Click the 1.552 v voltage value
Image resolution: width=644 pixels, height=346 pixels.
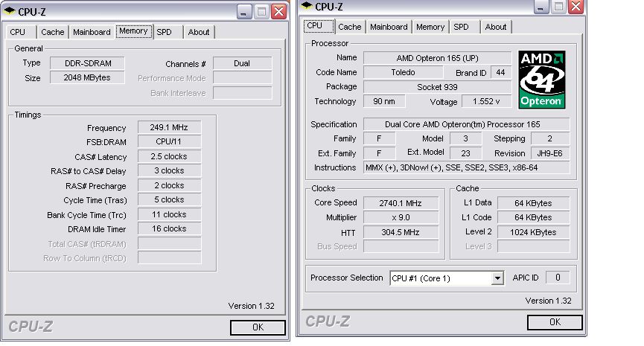click(x=487, y=101)
